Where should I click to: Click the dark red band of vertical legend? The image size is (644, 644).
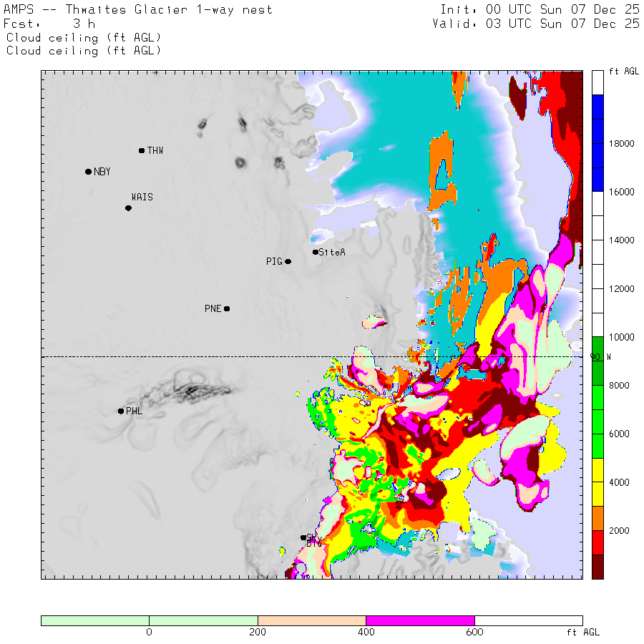pos(597,567)
